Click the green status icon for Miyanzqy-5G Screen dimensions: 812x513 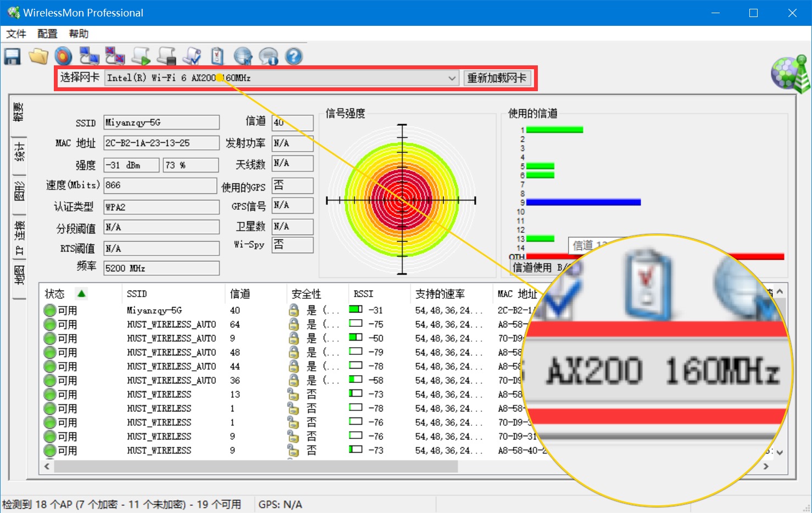pyautogui.click(x=50, y=310)
